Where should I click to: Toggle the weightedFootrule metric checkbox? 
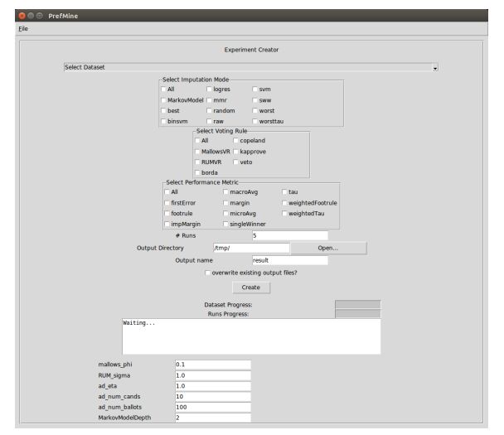(285, 202)
